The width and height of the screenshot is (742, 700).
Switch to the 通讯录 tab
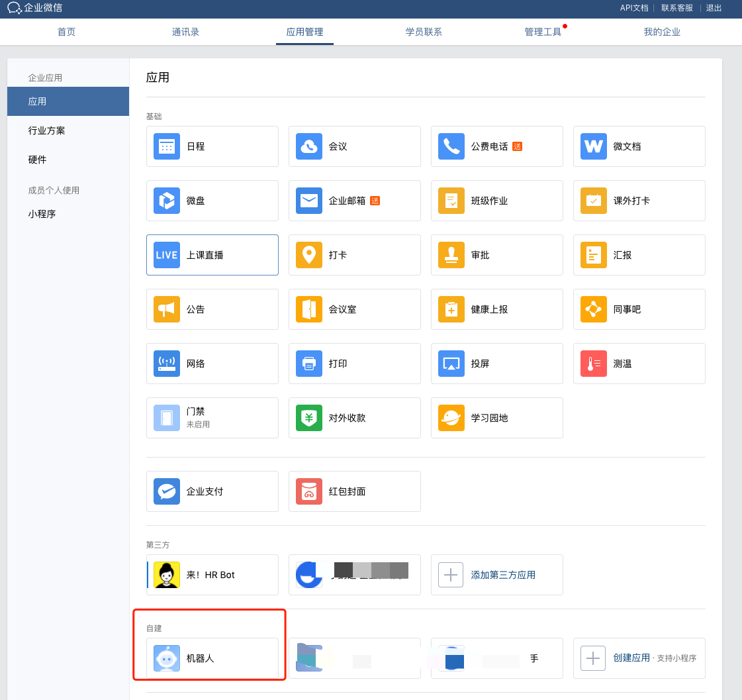pyautogui.click(x=185, y=32)
